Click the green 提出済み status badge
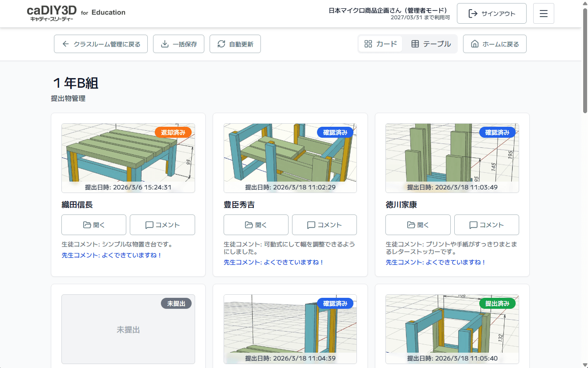 [497, 304]
